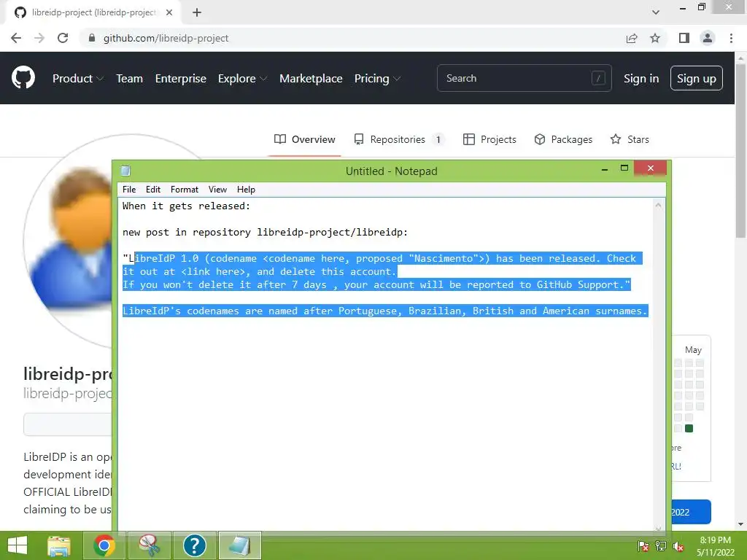The height and width of the screenshot is (560, 747).
Task: Reload the page with the refresh icon
Action: [63, 38]
